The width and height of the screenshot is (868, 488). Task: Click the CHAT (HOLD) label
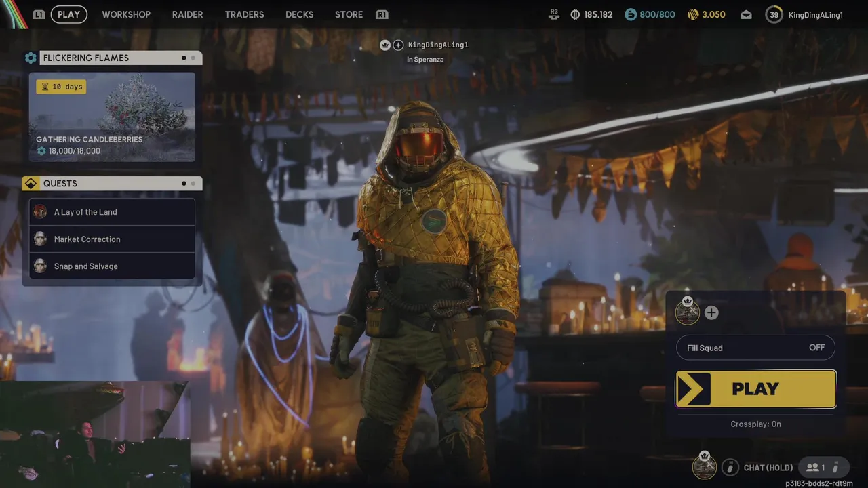click(768, 468)
